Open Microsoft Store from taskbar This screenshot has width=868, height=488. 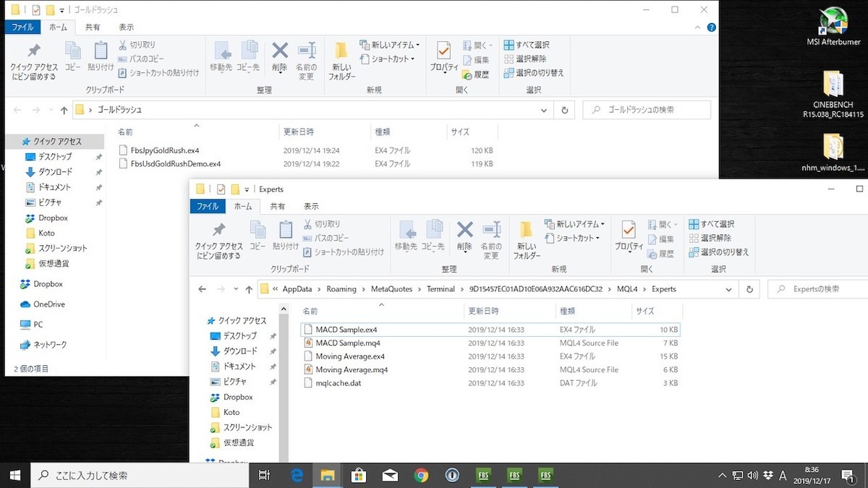[x=359, y=475]
